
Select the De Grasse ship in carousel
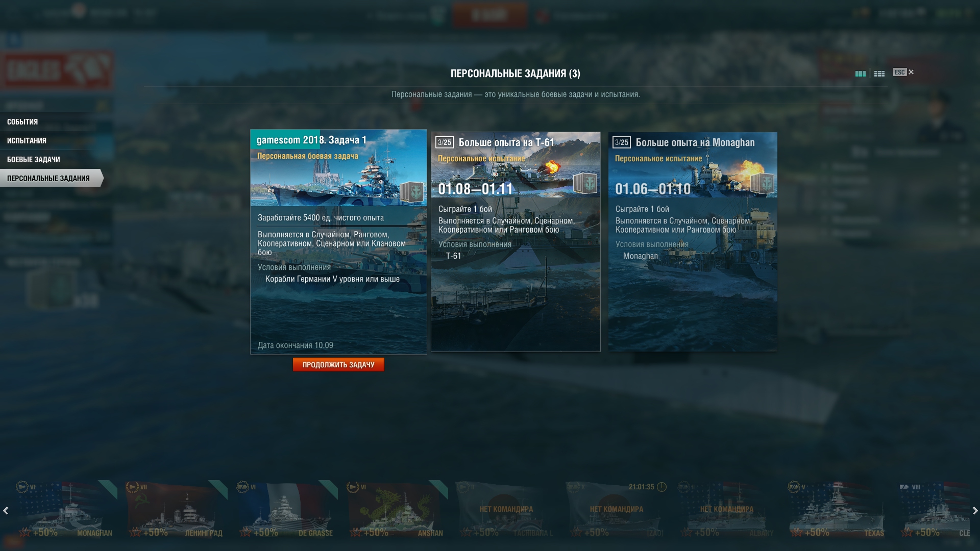point(286,509)
